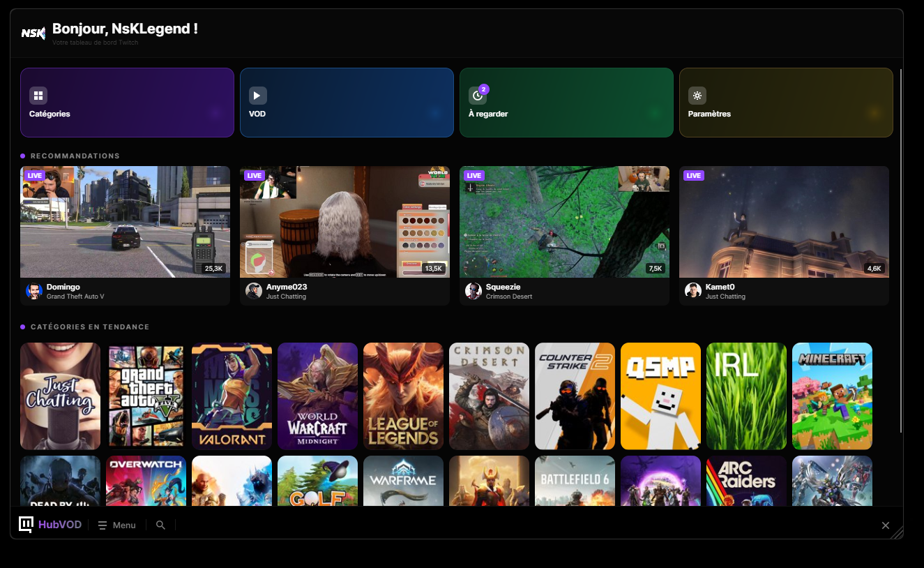Click the NSK logo next to the greeting
Image resolution: width=924 pixels, height=568 pixels.
[33, 32]
